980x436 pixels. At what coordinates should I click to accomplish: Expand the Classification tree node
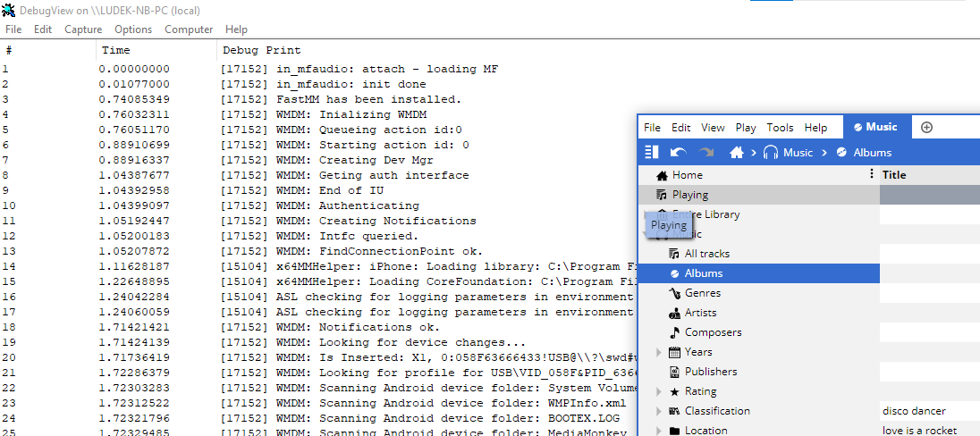coord(660,411)
